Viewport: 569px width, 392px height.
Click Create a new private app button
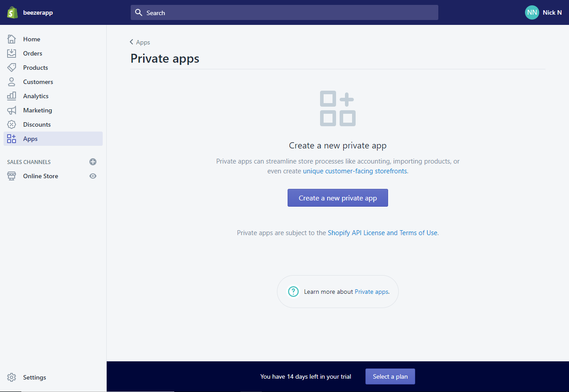tap(338, 198)
